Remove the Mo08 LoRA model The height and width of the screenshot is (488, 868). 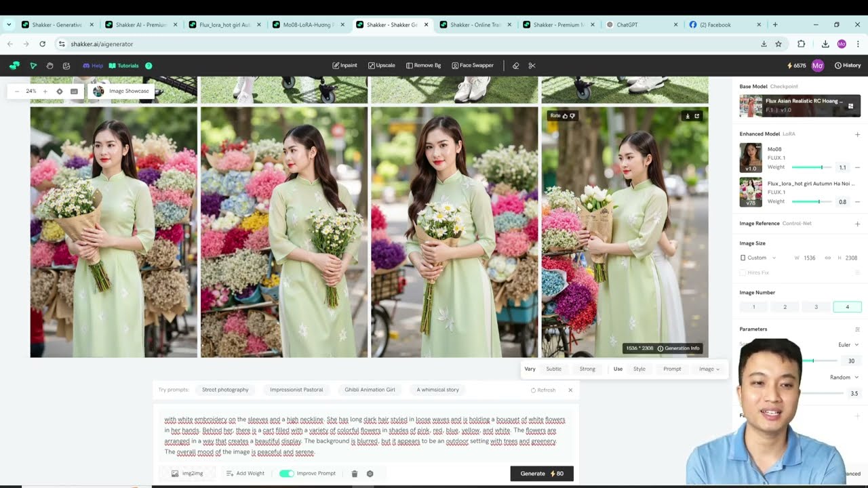pyautogui.click(x=857, y=167)
